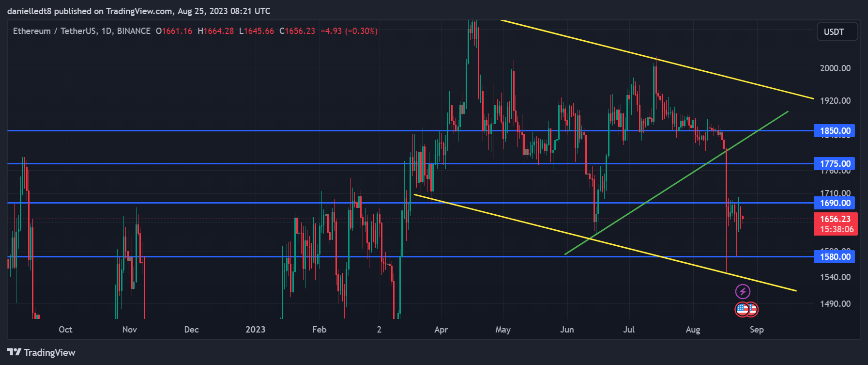
Task: Click the open value O1661.16
Action: tap(174, 31)
